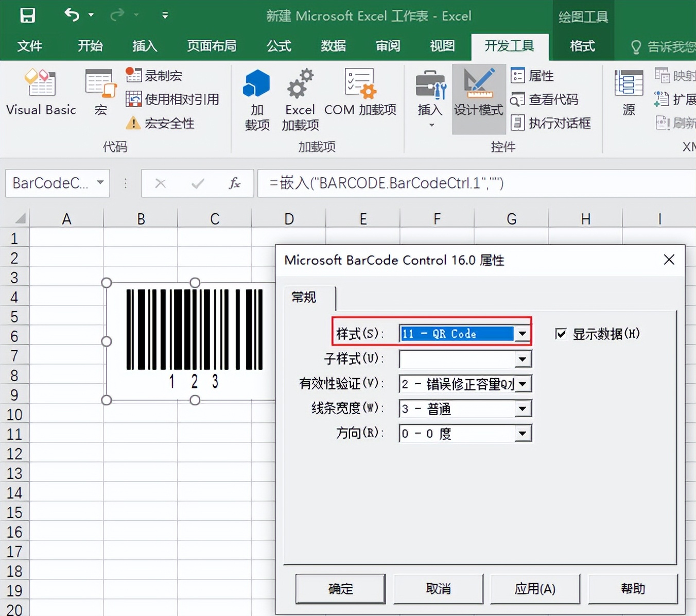Click inside the formula bar
This screenshot has width=696, height=616.
477,183
